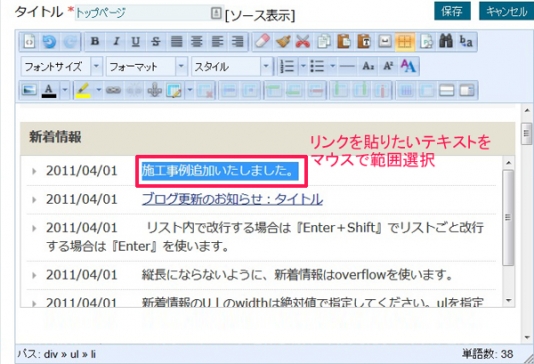Open find with binoculars icon
534x364 pixels.
pyautogui.click(x=446, y=42)
